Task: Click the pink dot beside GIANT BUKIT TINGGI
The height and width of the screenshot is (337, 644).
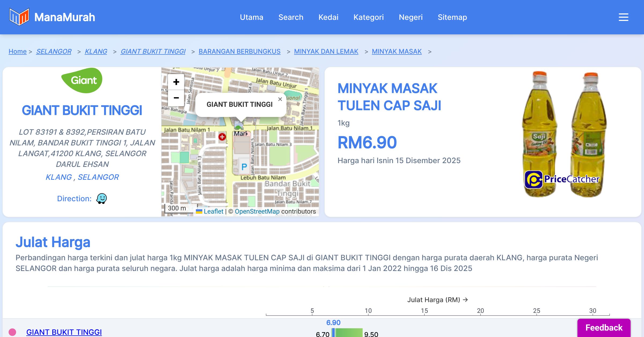Action: [x=12, y=332]
